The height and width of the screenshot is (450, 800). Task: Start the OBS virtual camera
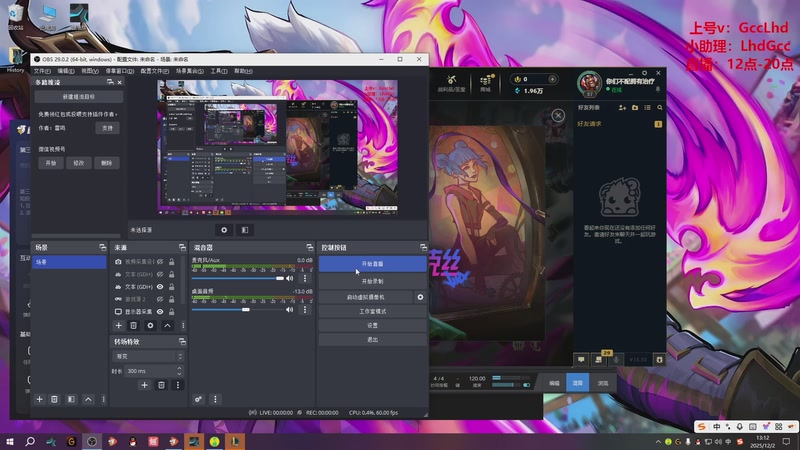[366, 297]
